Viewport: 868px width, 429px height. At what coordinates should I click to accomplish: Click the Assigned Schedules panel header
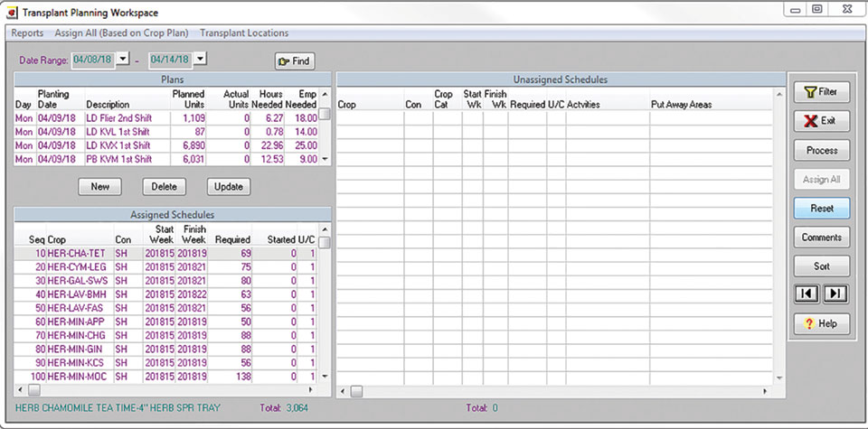pyautogui.click(x=172, y=215)
